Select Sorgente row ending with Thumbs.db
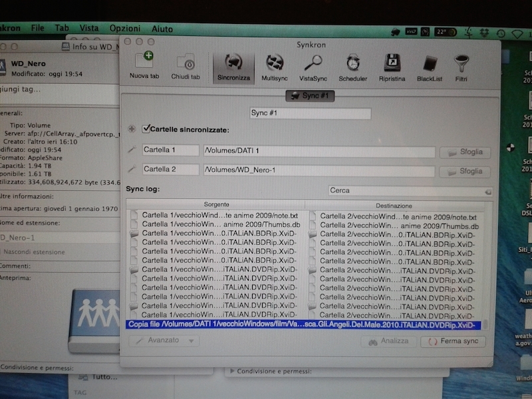Viewport: 532px width, 399px height. click(217, 224)
